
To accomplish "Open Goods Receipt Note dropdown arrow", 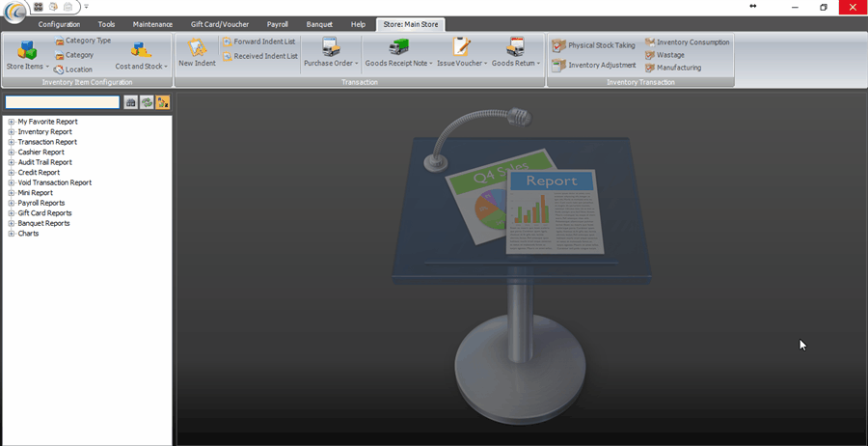I will pos(431,64).
